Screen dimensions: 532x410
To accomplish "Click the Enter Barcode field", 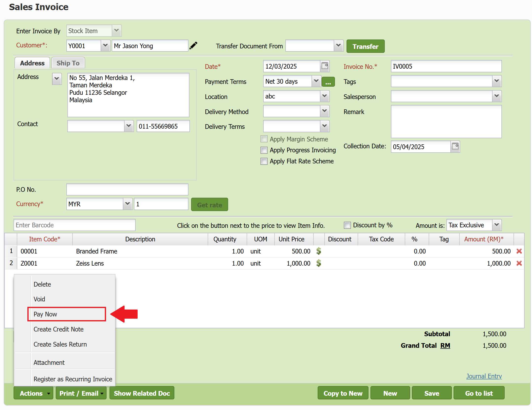I will point(74,225).
